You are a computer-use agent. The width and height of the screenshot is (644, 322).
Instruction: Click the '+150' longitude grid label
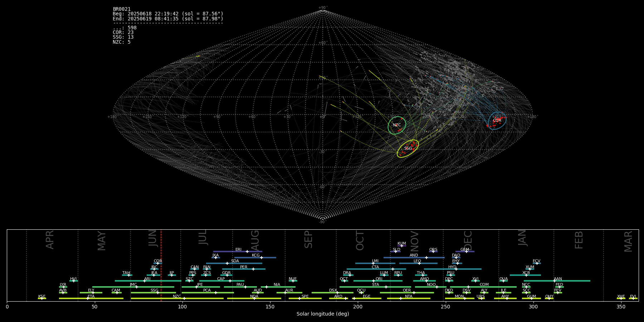click(147, 117)
